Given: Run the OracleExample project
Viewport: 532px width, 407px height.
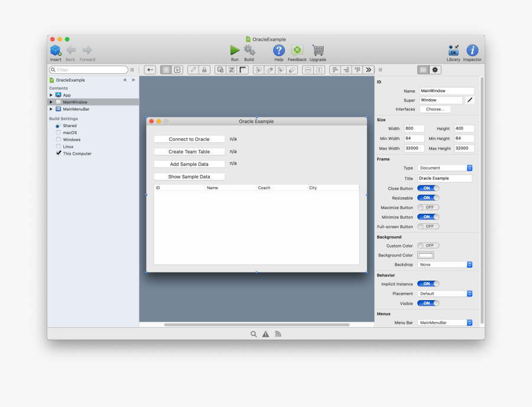Looking at the screenshot, I should 235,51.
